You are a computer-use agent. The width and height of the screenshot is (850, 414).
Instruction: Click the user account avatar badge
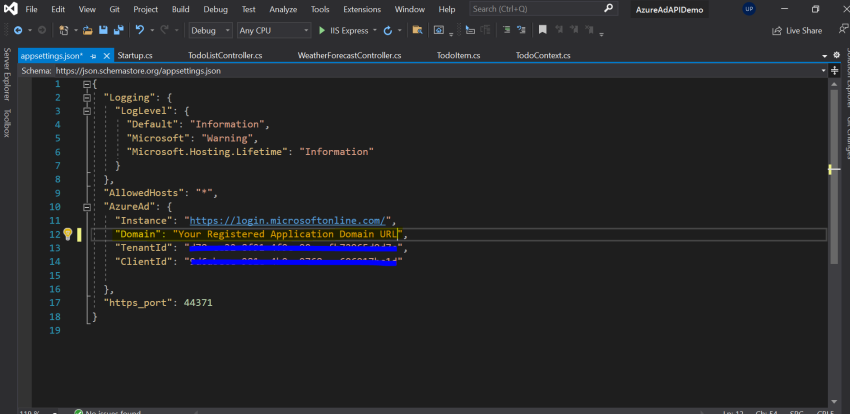749,9
